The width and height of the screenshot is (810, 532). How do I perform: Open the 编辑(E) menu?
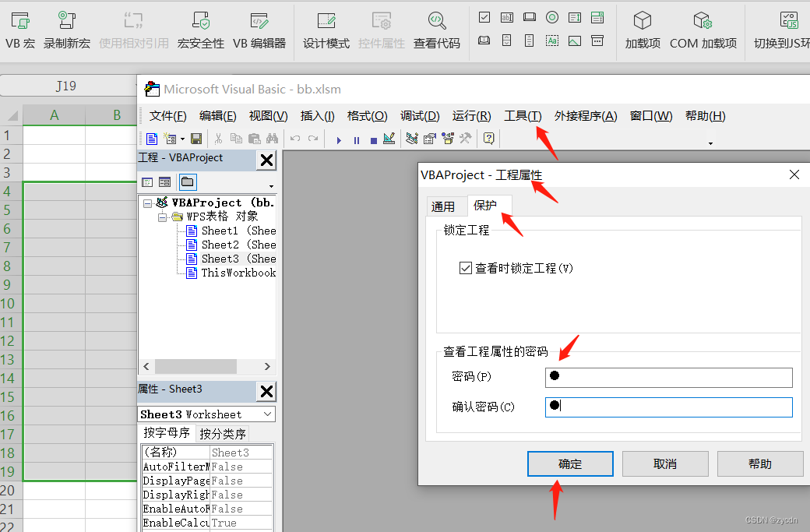pyautogui.click(x=217, y=116)
